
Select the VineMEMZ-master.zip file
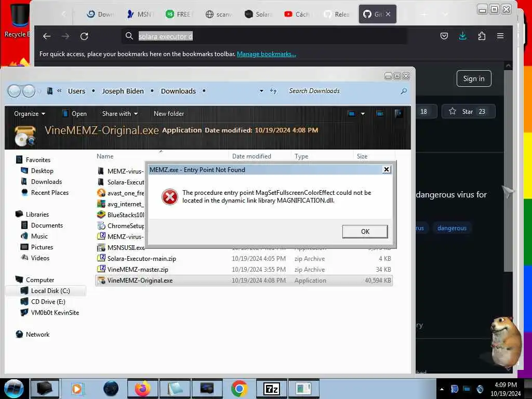coord(137,270)
